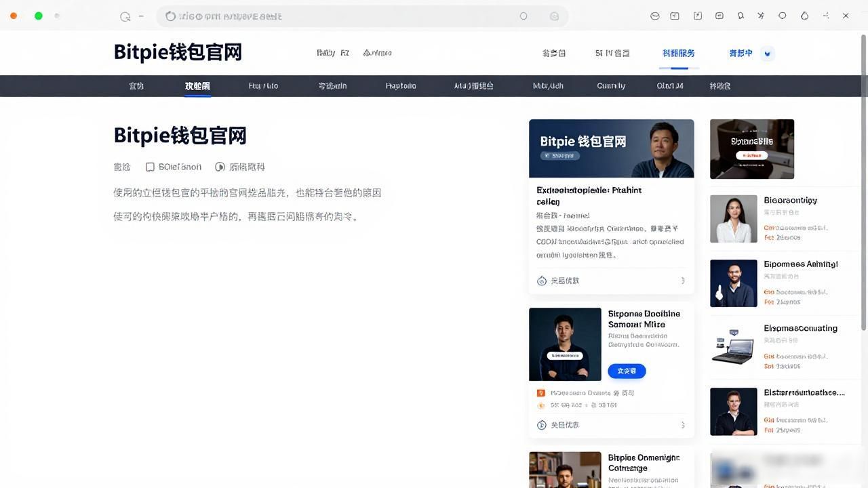Screen dimensions: 868x488
Task: Click the bookshelf photo in the Bitpies Oomenignr card
Action: click(x=565, y=470)
